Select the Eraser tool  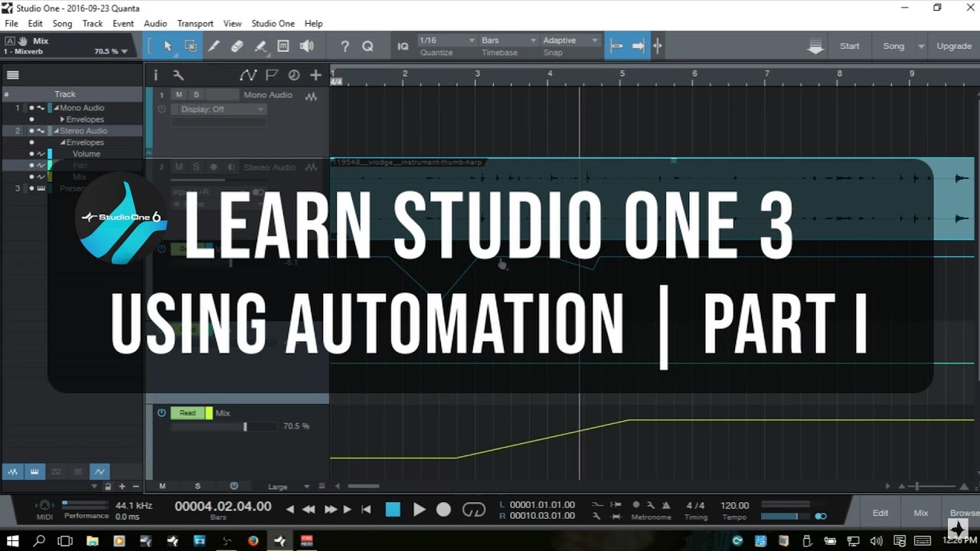pos(237,46)
